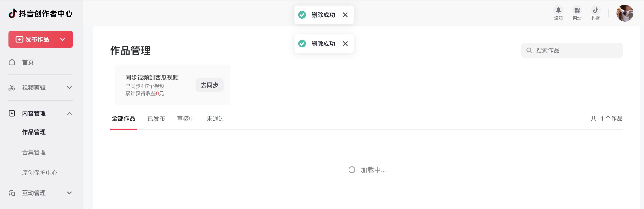Expand the 发布作品 dropdown arrow

[63, 40]
